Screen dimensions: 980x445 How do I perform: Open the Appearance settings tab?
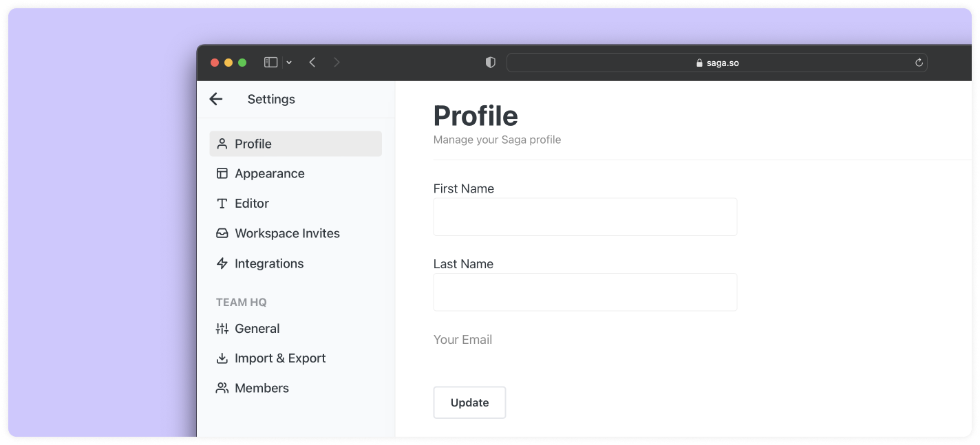click(269, 173)
